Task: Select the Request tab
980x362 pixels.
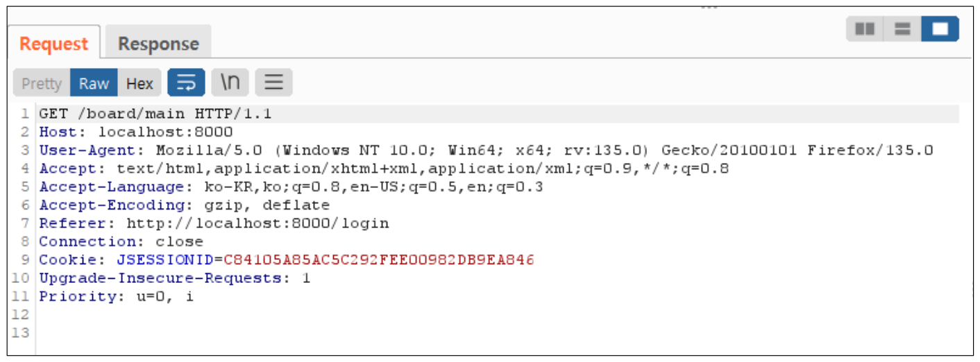Action: [54, 44]
